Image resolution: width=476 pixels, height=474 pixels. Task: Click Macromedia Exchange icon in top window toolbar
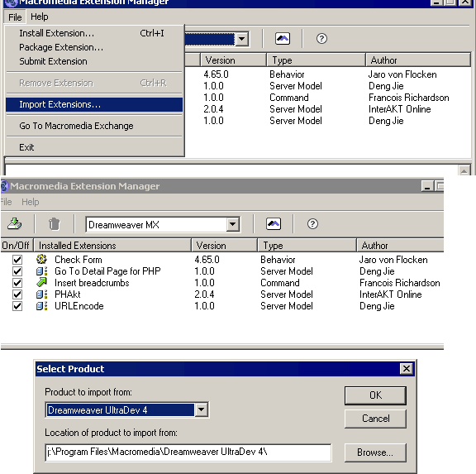coord(283,39)
